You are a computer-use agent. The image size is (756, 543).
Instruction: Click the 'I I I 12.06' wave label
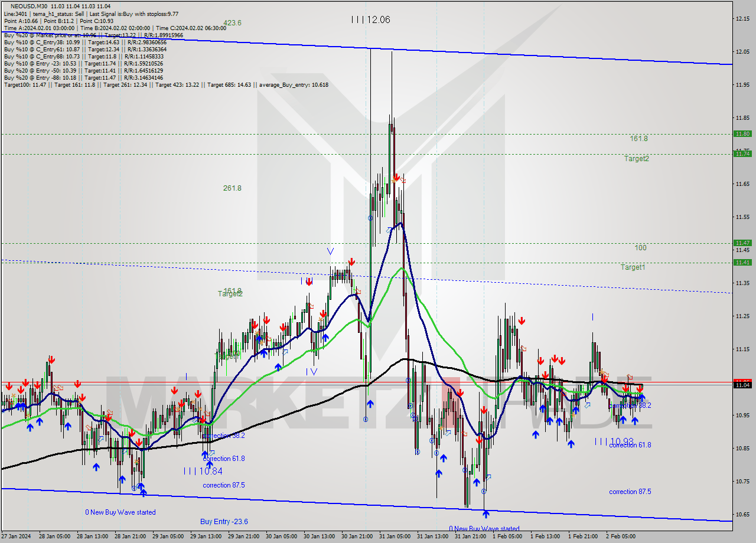(x=370, y=19)
